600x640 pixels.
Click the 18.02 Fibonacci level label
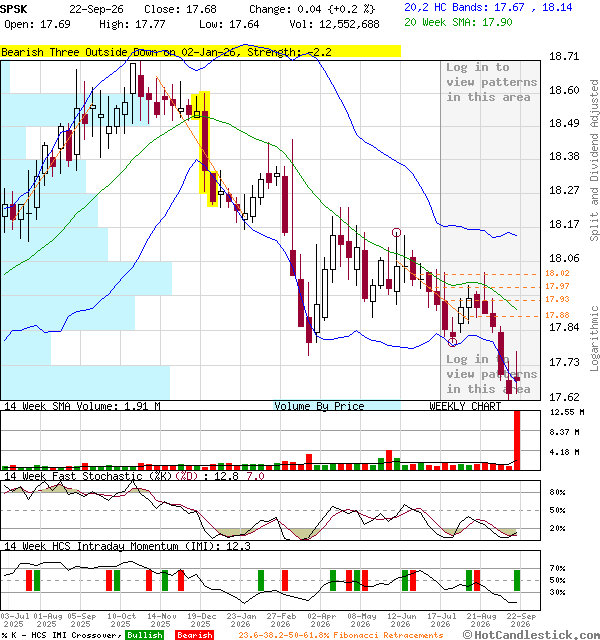(557, 273)
